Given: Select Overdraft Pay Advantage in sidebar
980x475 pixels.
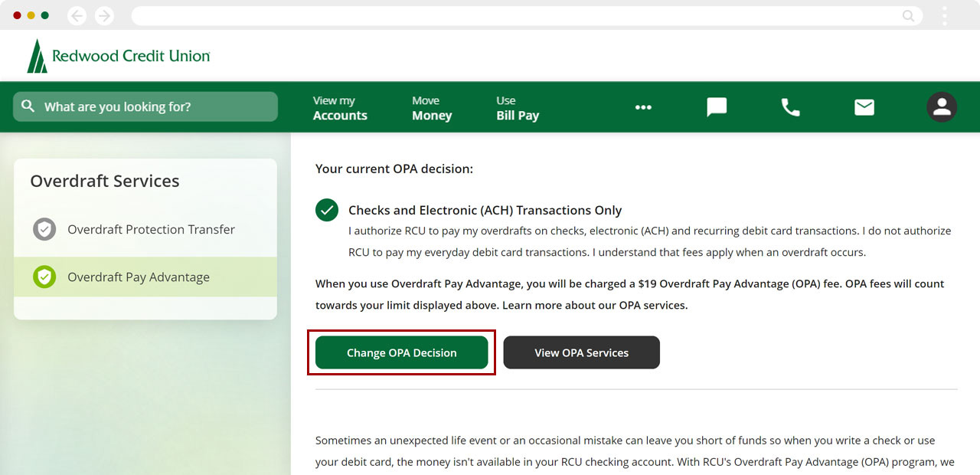Looking at the screenshot, I should [x=145, y=277].
